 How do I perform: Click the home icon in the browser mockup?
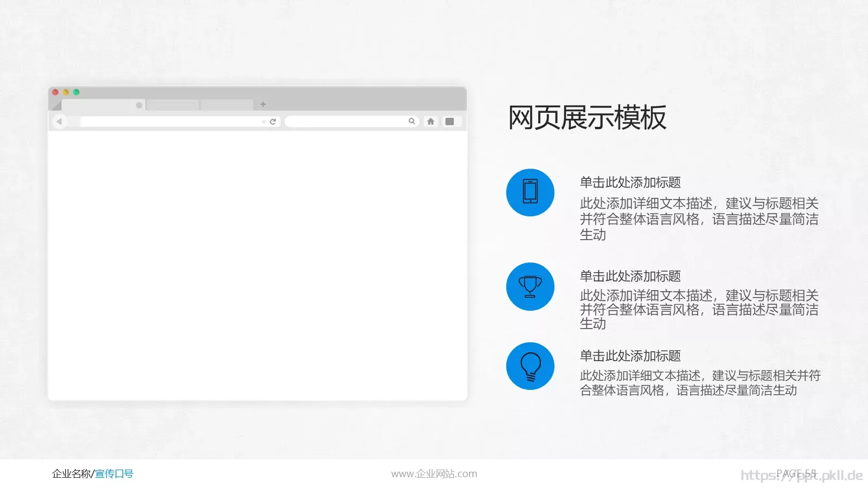pyautogui.click(x=431, y=121)
